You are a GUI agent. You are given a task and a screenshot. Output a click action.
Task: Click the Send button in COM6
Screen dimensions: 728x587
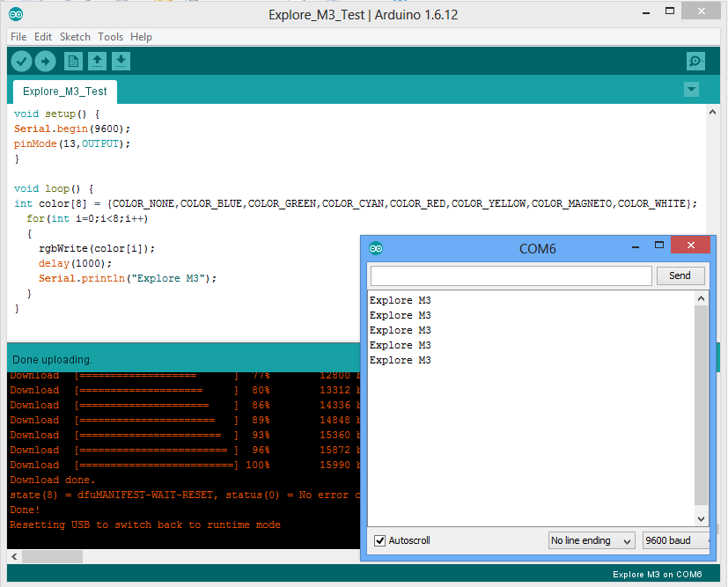click(x=680, y=275)
